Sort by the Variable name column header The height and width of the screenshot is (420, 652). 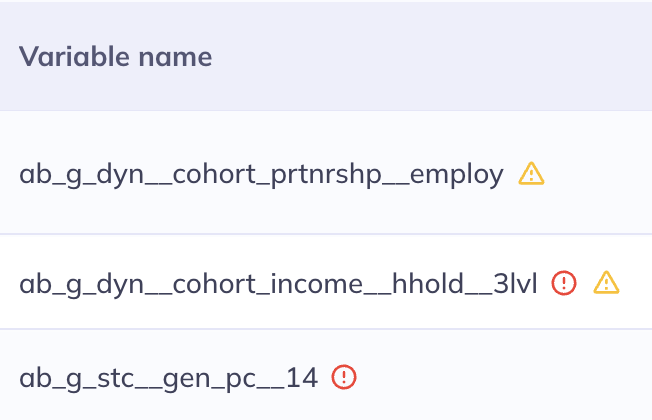pos(116,57)
